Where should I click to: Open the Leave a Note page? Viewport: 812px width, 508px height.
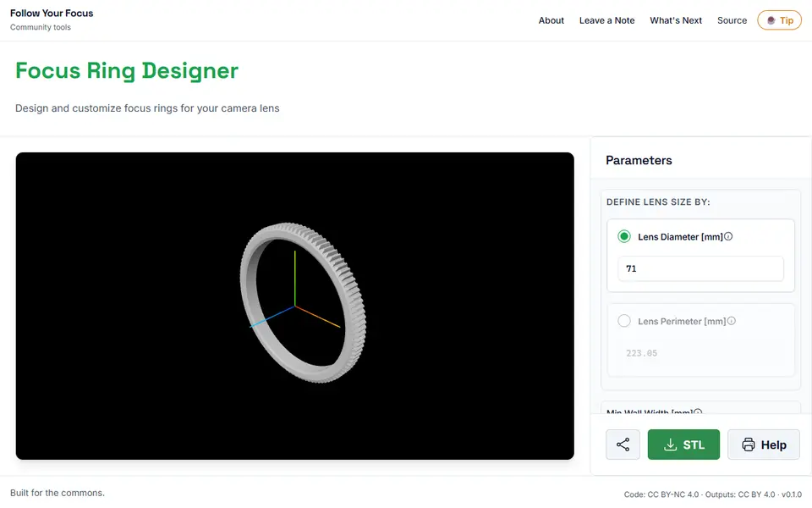pos(607,20)
